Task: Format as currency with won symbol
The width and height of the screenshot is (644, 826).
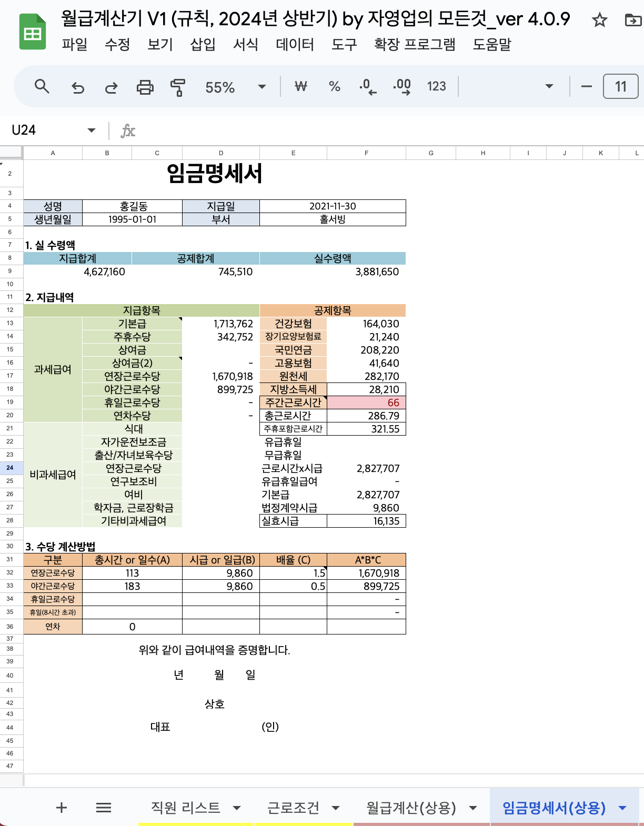Action: 300,86
